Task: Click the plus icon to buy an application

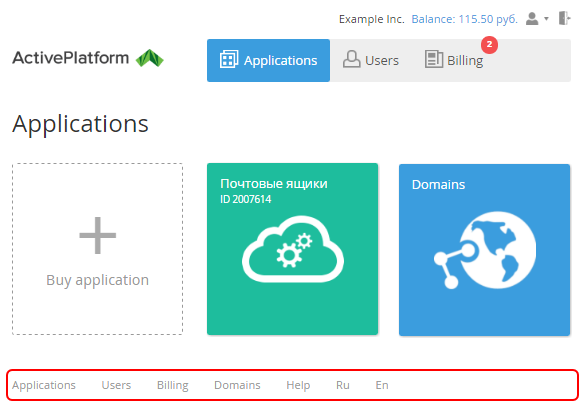Action: pyautogui.click(x=98, y=235)
